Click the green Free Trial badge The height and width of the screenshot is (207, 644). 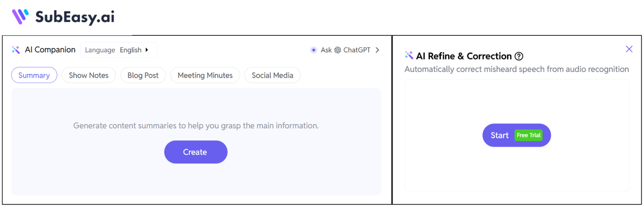[x=529, y=135]
